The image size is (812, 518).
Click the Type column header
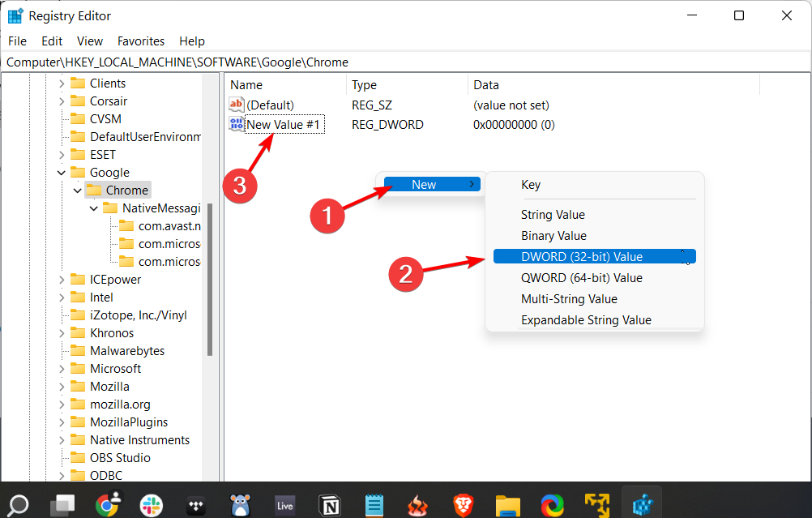(x=407, y=85)
